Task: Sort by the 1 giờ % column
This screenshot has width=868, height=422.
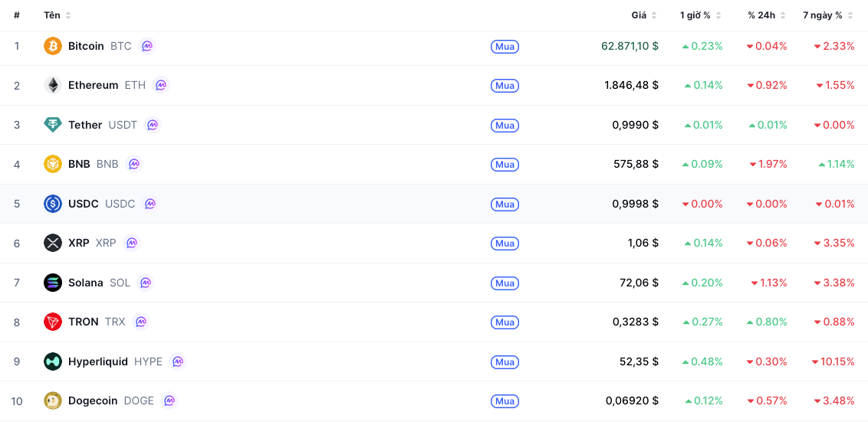Action: coord(701,15)
